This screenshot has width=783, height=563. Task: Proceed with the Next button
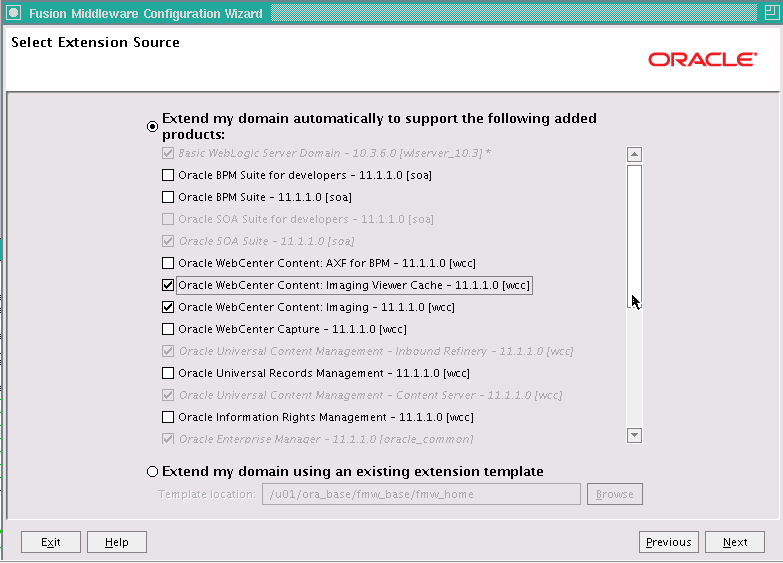click(735, 542)
